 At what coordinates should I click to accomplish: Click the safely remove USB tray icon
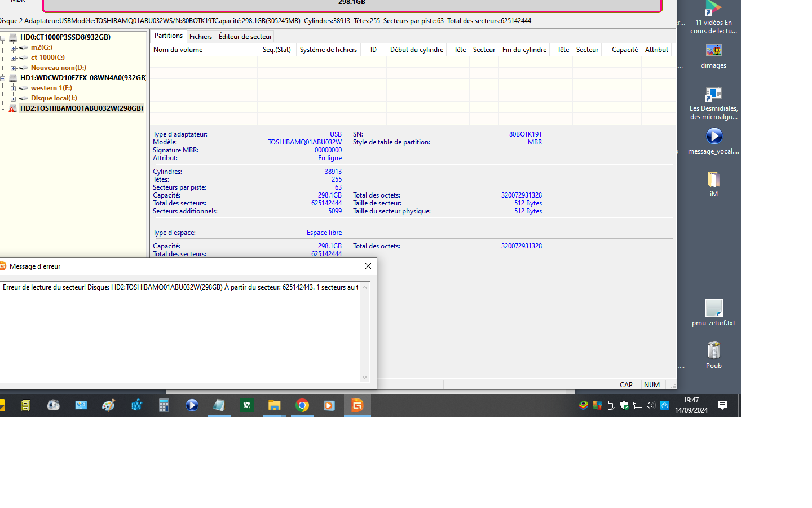[x=611, y=405]
